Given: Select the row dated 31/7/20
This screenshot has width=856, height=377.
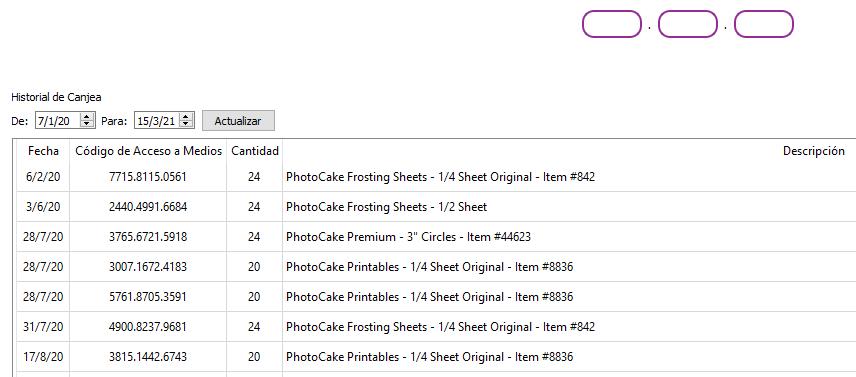Looking at the screenshot, I should tap(436, 327).
